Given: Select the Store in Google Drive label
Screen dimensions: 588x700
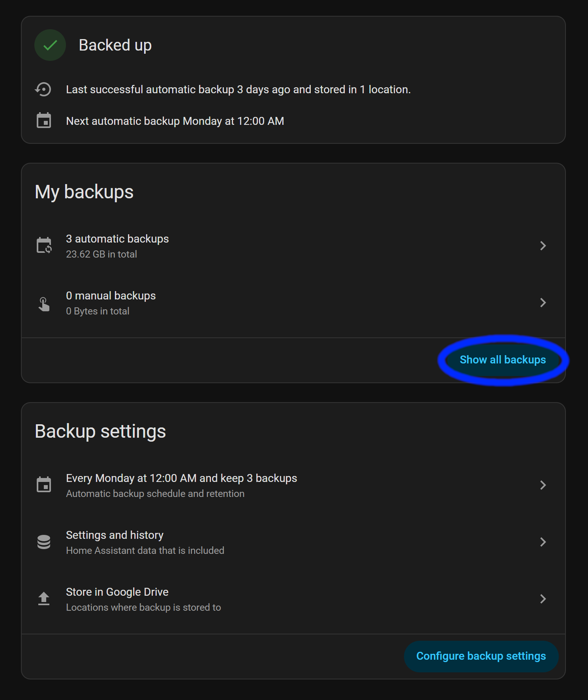Looking at the screenshot, I should point(117,592).
